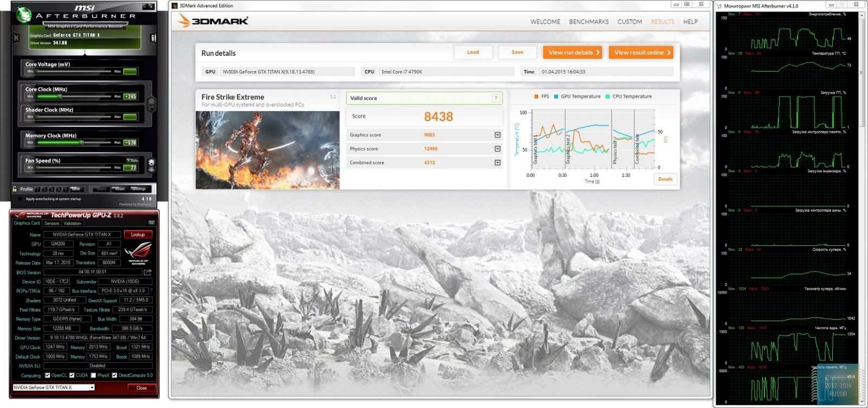Viewport: 868px width, 408px height.
Task: Click the GPU-Z screenshot camera icon
Action: click(151, 223)
